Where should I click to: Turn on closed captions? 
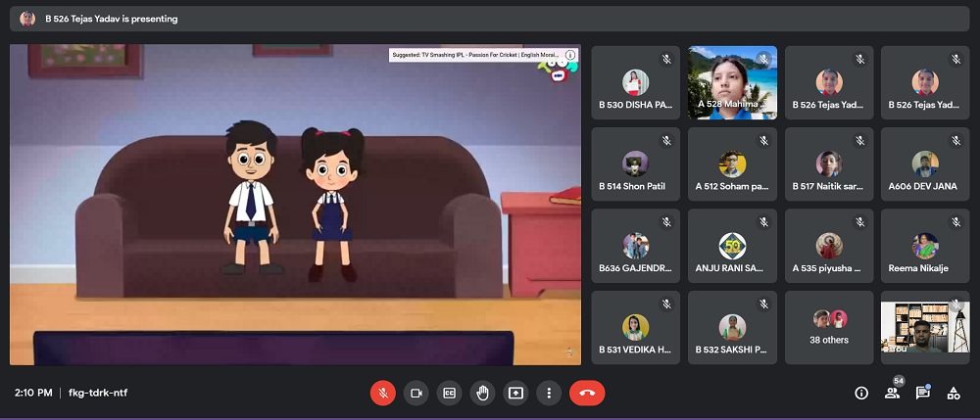pos(449,393)
